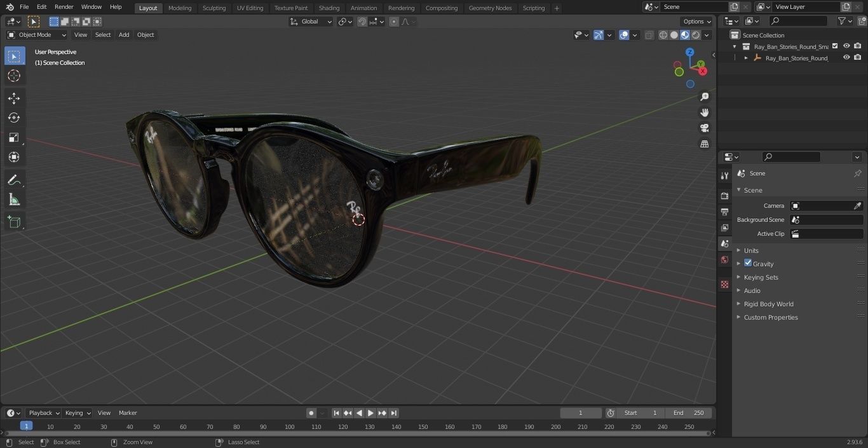Select the Add Cube tool
Screen dimensions: 868x448
14,222
